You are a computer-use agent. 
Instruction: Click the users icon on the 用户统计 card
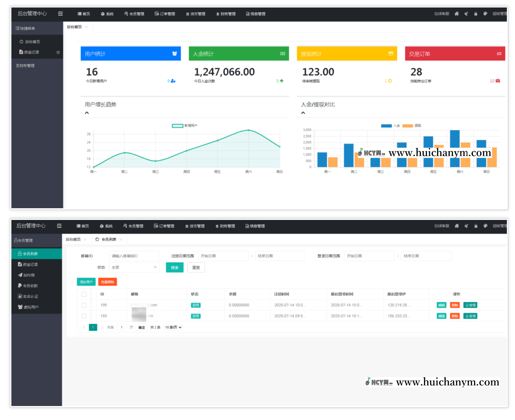point(175,54)
